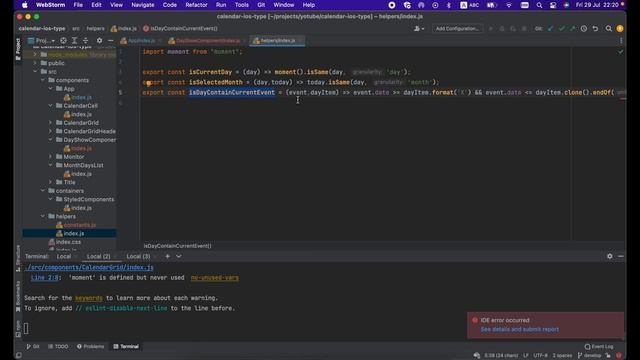Screen dimensions: 640x360
Task: Click terminal input cursor area
Action: [26, 328]
